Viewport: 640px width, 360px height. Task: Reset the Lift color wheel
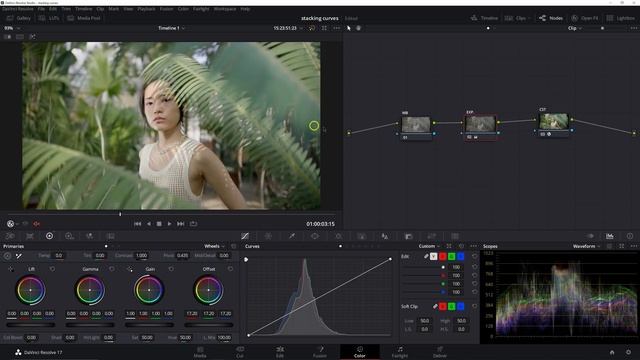tap(52, 269)
